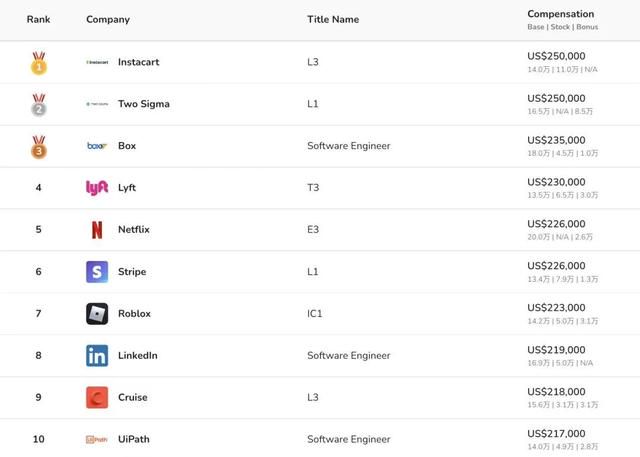Click the Two Sigma logo
The image size is (640, 457).
pos(97,104)
